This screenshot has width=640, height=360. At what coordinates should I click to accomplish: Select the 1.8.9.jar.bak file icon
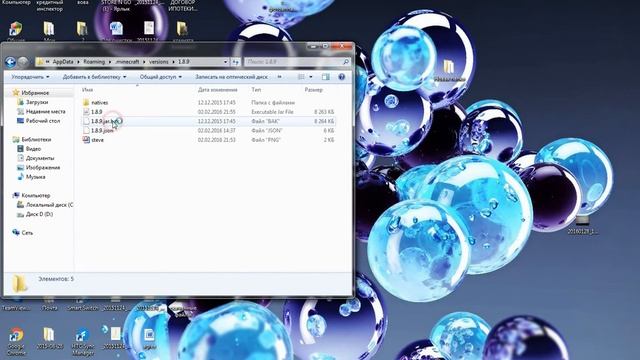coord(86,121)
